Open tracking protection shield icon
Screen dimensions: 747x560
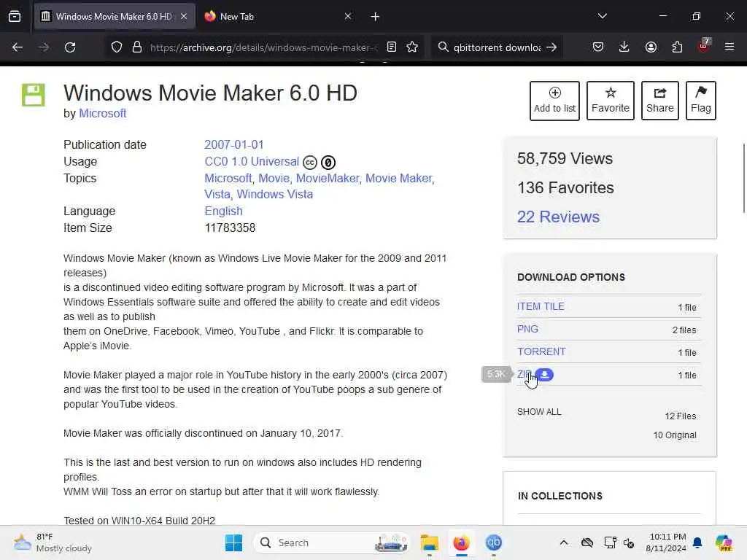click(117, 47)
